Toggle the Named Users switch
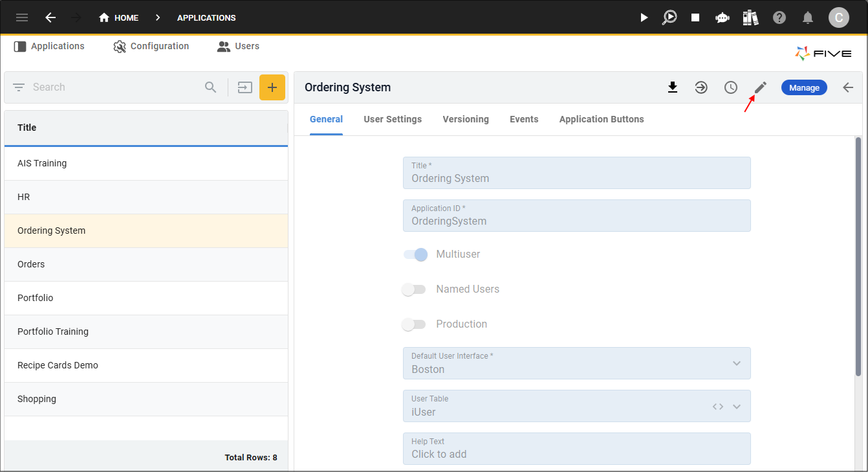The image size is (868, 472). [x=414, y=289]
